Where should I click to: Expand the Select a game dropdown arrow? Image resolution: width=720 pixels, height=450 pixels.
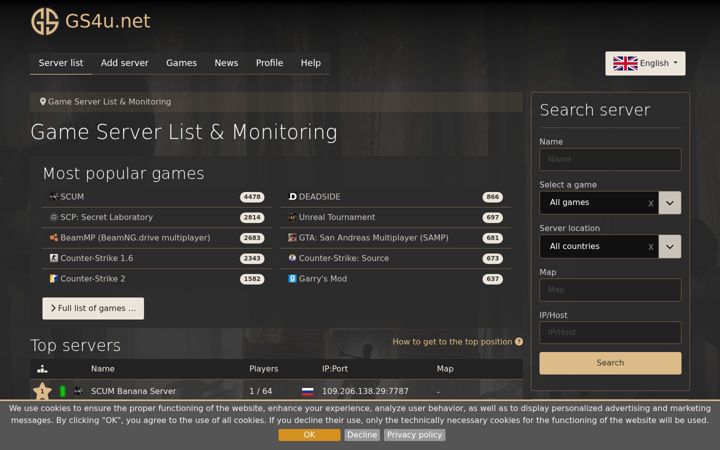coord(670,203)
